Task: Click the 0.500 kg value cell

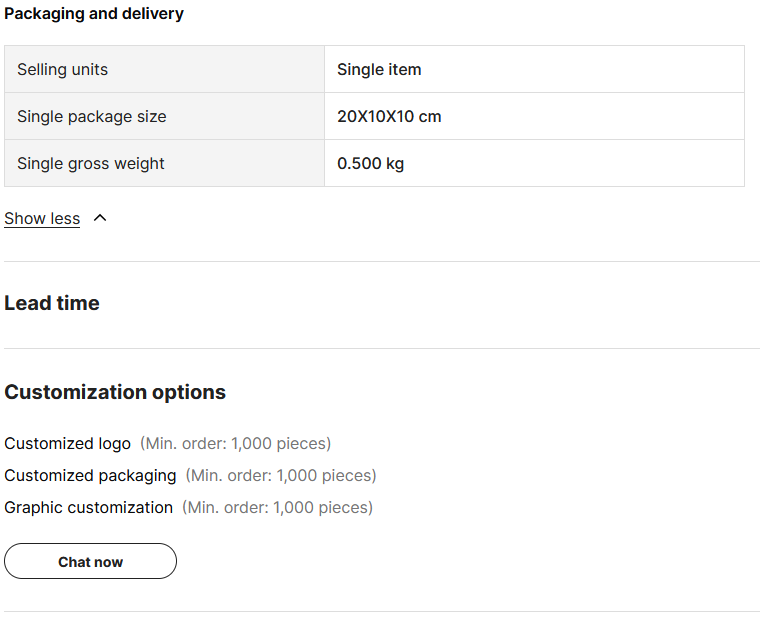Action: click(x=534, y=163)
